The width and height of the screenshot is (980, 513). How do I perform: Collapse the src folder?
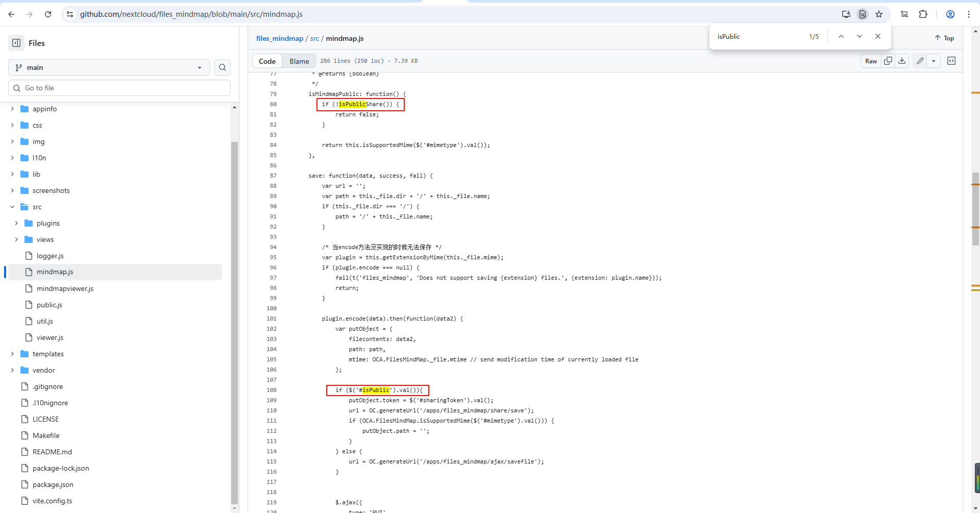(x=12, y=207)
